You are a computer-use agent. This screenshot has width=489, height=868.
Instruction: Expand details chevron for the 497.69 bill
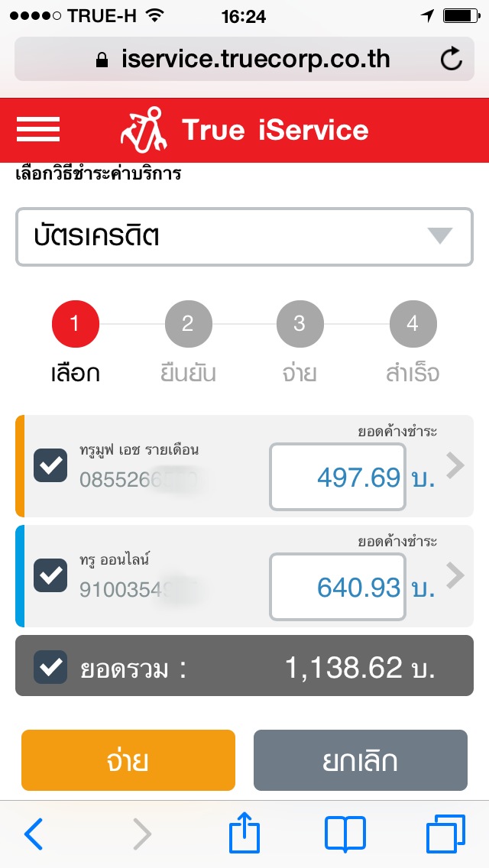point(455,465)
